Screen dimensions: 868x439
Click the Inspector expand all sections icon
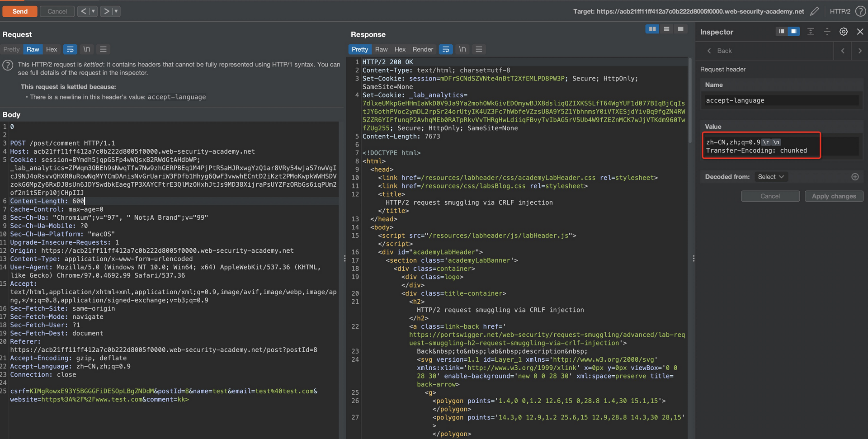(x=811, y=31)
